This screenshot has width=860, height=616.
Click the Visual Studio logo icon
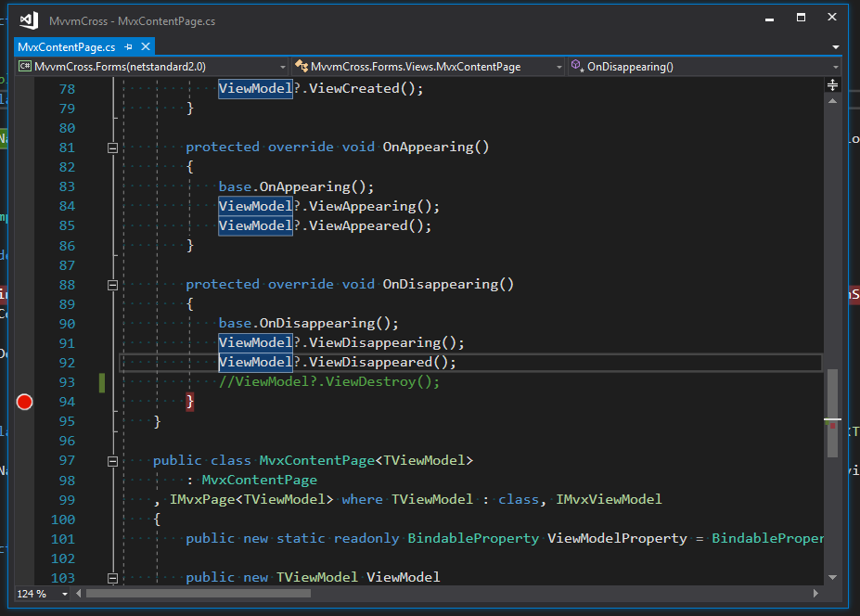tap(29, 20)
